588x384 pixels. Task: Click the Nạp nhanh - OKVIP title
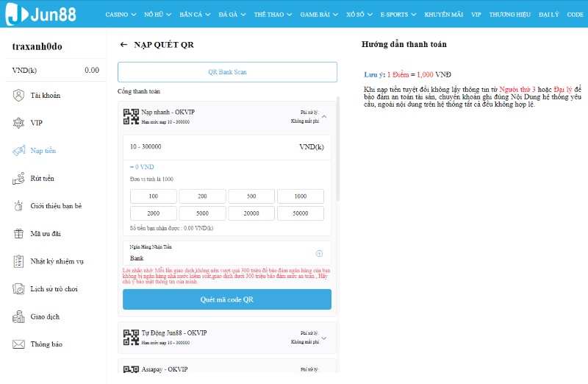(x=168, y=112)
